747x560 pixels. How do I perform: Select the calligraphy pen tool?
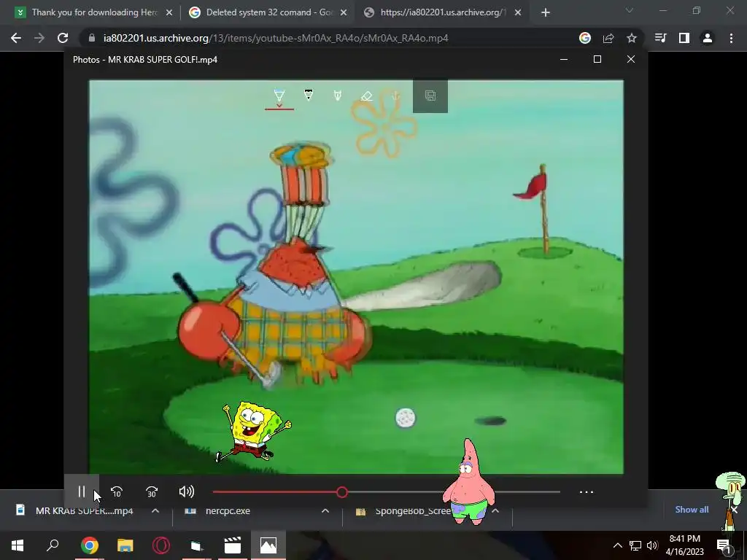337,96
